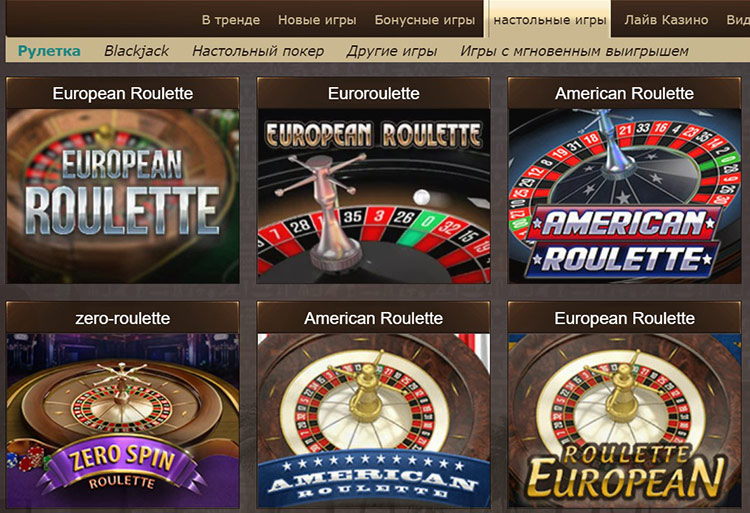Switch to Новые игры tab
Image resolution: width=750 pixels, height=513 pixels.
pos(317,20)
